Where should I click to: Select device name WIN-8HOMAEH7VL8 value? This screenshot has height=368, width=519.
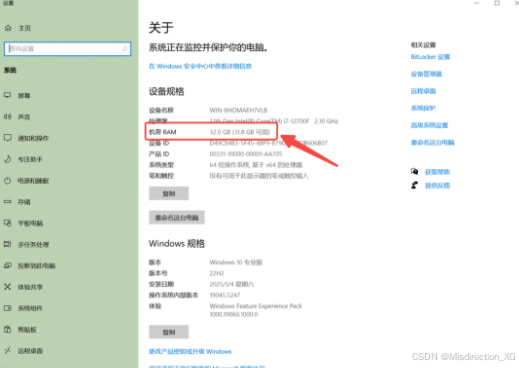pyautogui.click(x=238, y=110)
